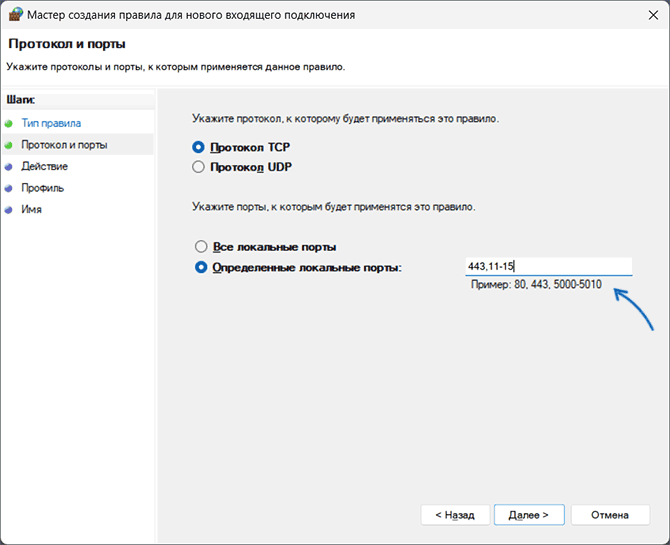Click the blue bullet beside Профиль
670x545 pixels.
point(9,188)
